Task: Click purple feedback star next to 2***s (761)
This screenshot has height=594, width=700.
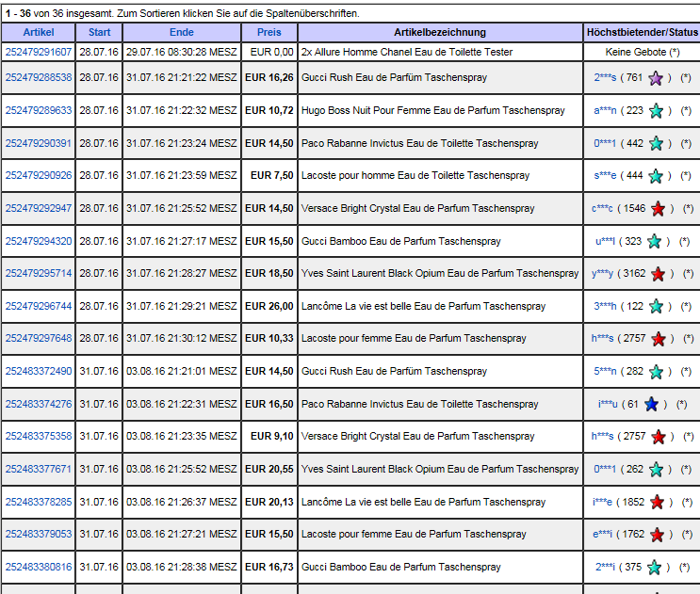Action: (x=656, y=78)
